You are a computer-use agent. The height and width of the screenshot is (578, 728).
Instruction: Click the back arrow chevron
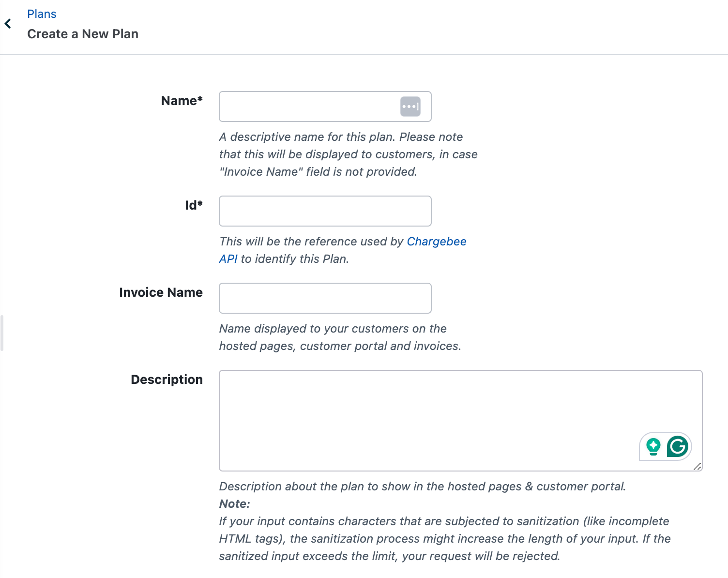pyautogui.click(x=8, y=24)
